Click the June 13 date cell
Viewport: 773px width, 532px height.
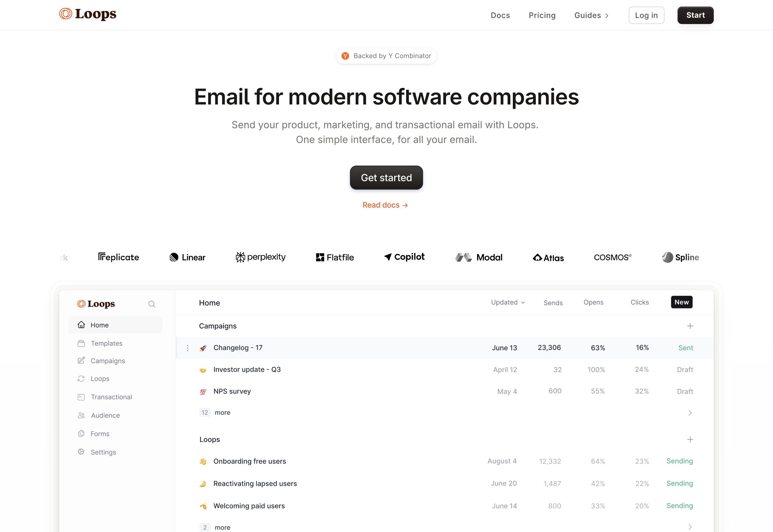[x=504, y=348]
